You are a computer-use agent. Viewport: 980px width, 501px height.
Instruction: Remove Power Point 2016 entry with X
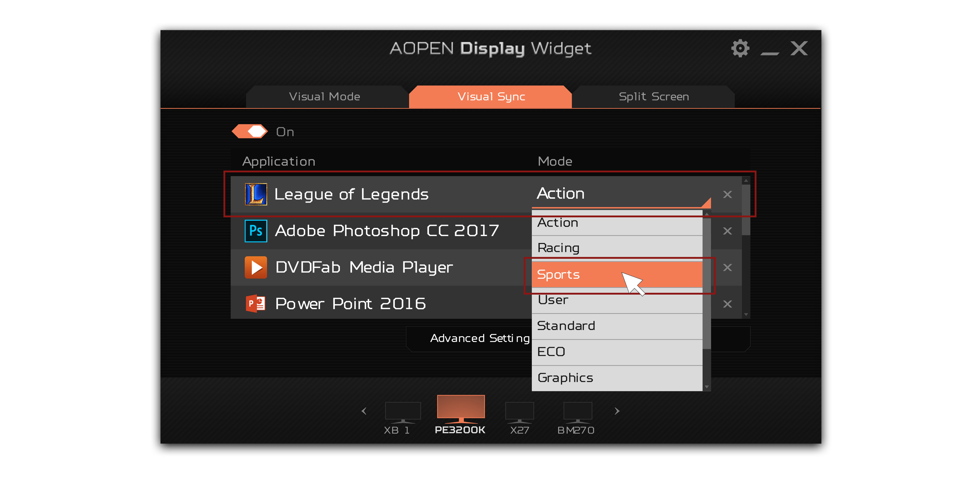(x=727, y=304)
